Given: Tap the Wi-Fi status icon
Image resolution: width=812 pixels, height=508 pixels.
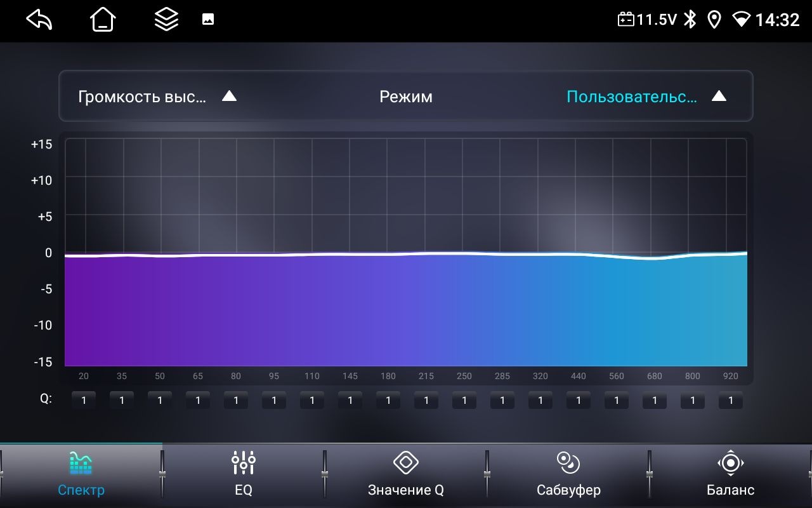Looking at the screenshot, I should 740,20.
